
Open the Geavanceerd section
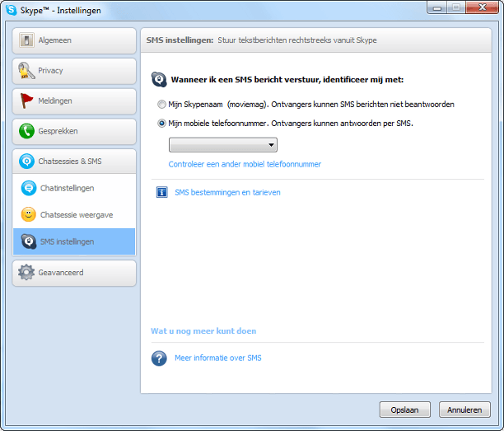[74, 273]
